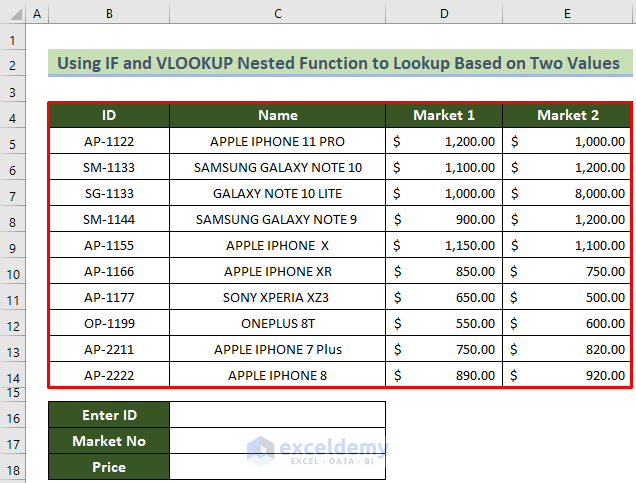Viewport: 636px width, 483px height.
Task: Select column C header
Action: 277,13
